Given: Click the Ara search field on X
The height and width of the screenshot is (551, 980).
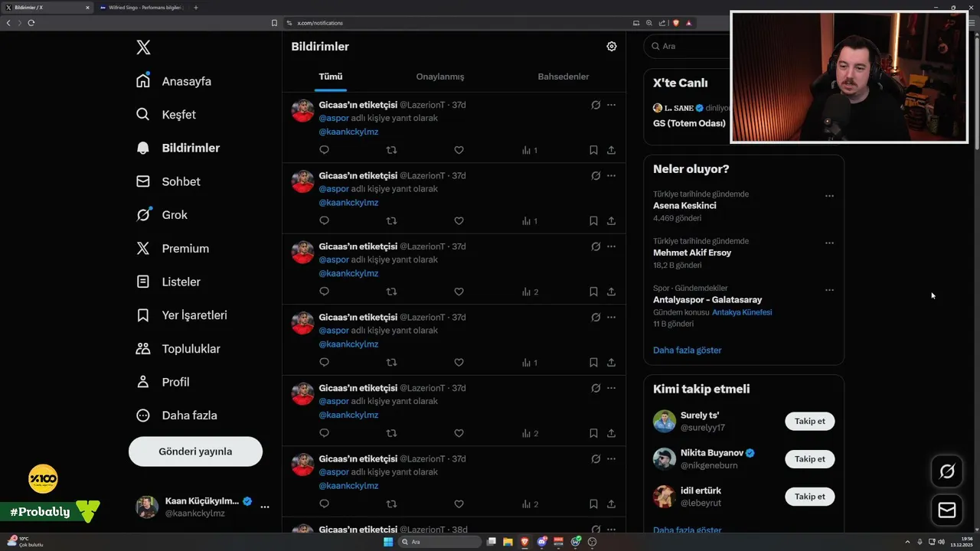Looking at the screenshot, I should [x=687, y=46].
